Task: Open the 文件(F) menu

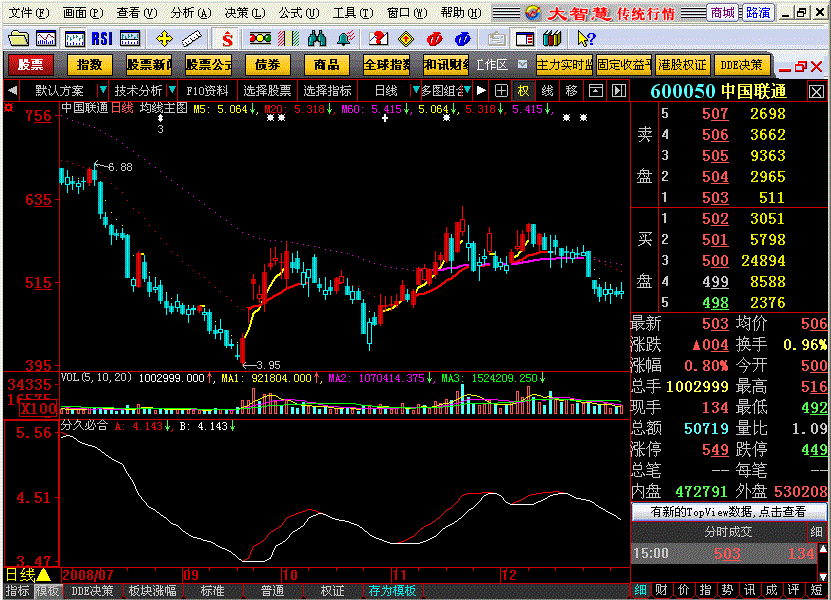Action: pos(29,13)
